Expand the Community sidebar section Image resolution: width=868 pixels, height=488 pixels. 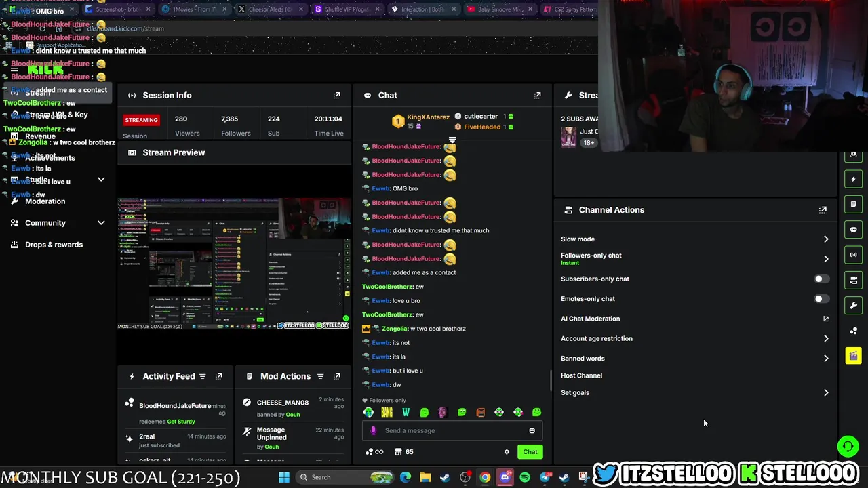[101, 223]
